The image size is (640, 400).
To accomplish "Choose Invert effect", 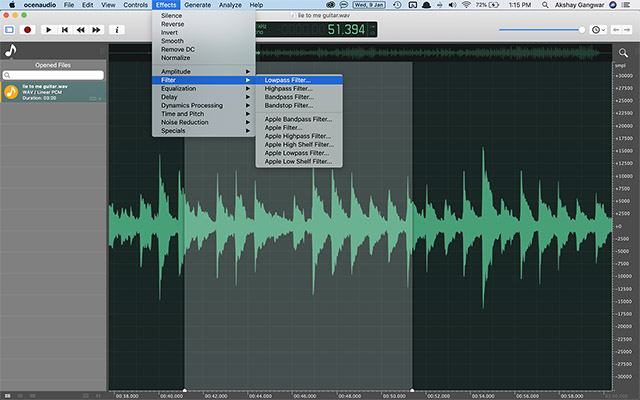I will 204,33.
